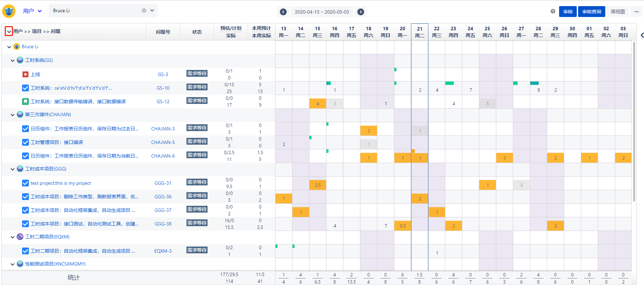
Task: Click the green bookmark icon for GS-12
Action: click(25, 102)
